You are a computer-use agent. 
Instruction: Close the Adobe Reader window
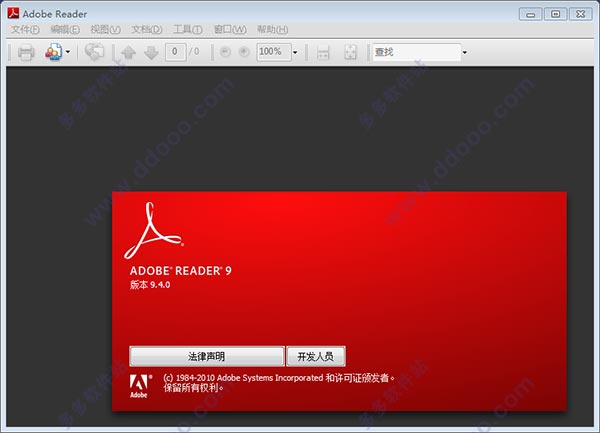581,15
